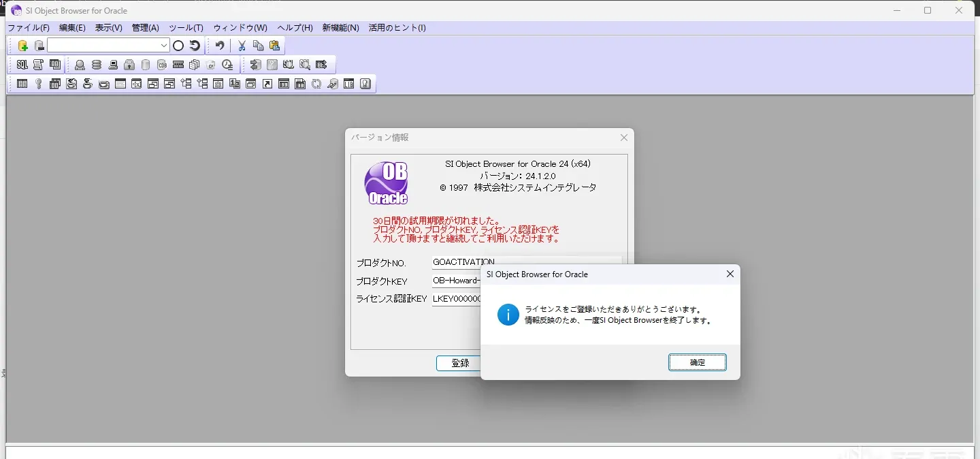
Task: Open the ファイル(F) menu
Action: click(29, 28)
